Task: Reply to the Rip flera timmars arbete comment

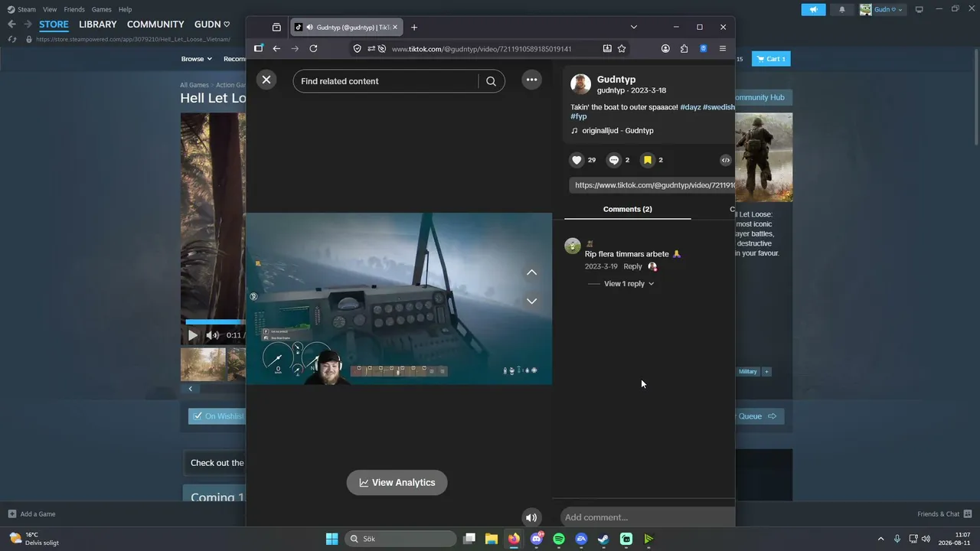Action: coord(632,266)
